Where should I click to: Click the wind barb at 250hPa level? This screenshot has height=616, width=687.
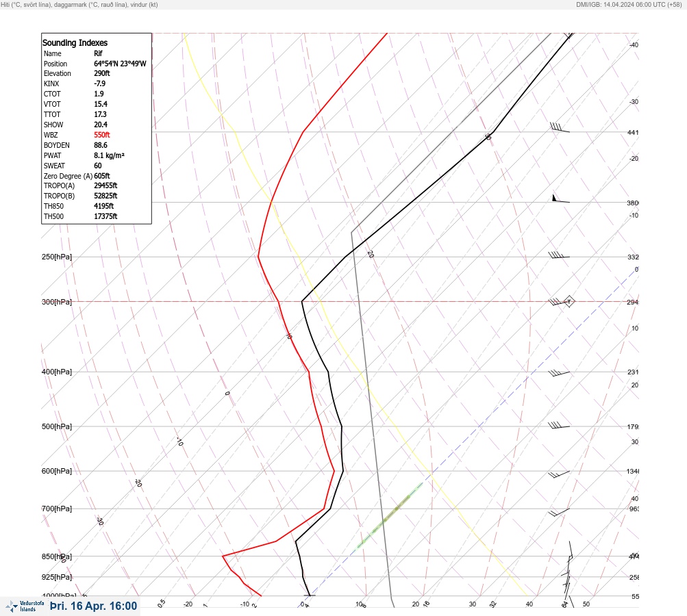point(559,255)
